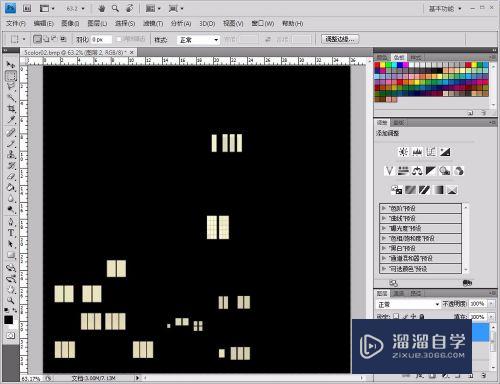Select the Move tool
Image resolution: width=500 pixels, height=384 pixels.
tap(11, 64)
